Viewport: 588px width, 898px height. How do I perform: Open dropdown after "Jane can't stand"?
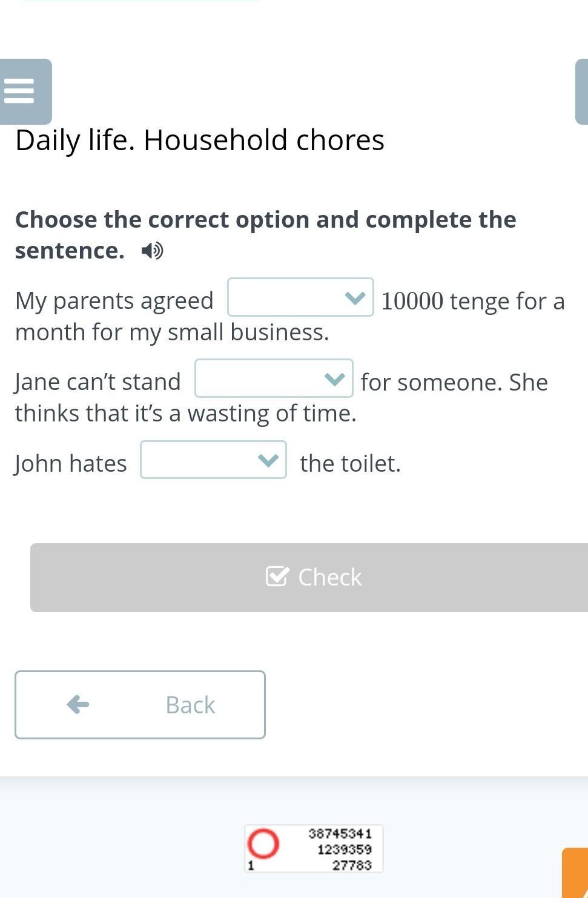[273, 378]
